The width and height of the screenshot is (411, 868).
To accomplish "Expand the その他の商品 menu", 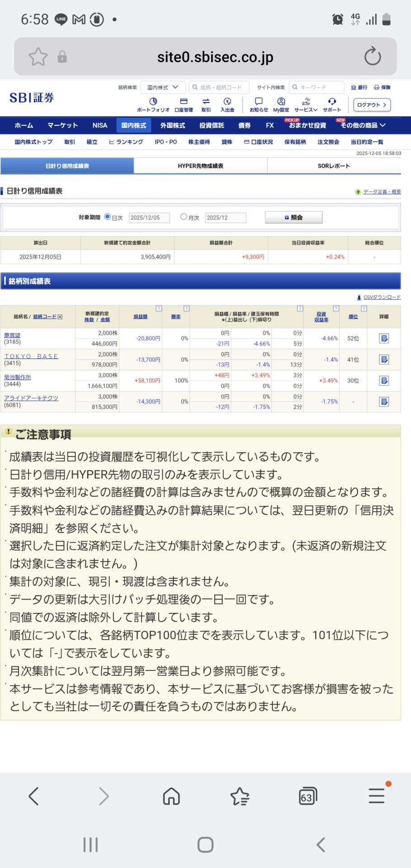I will pyautogui.click(x=363, y=125).
